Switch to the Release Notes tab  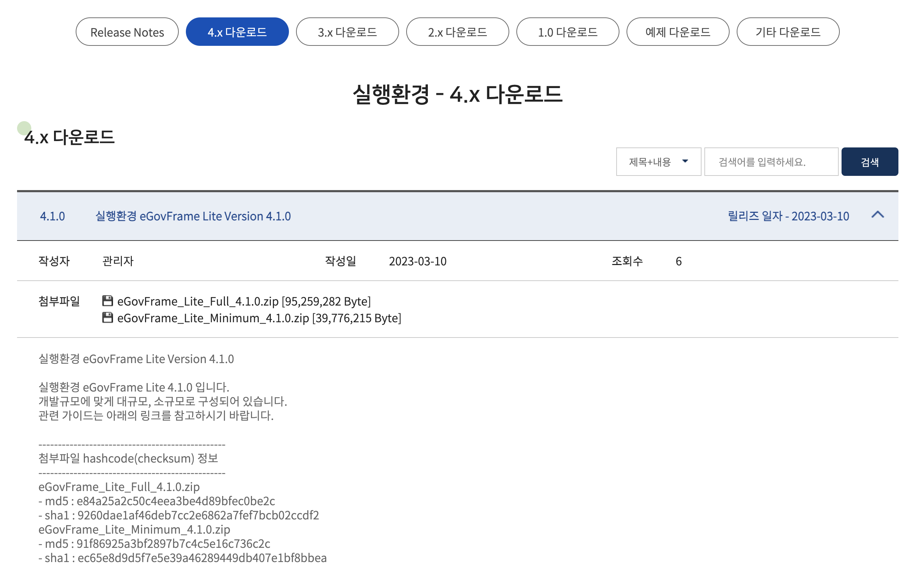[127, 32]
